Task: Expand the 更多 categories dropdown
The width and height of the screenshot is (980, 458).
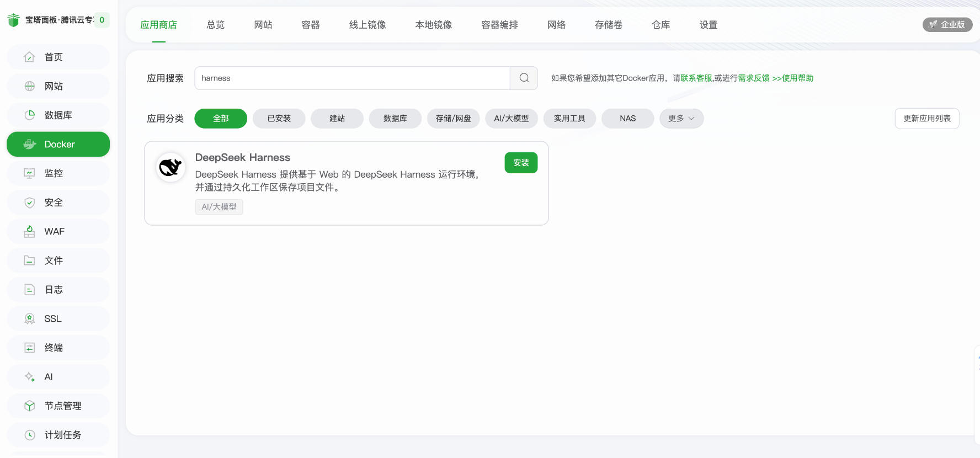Action: click(x=681, y=118)
